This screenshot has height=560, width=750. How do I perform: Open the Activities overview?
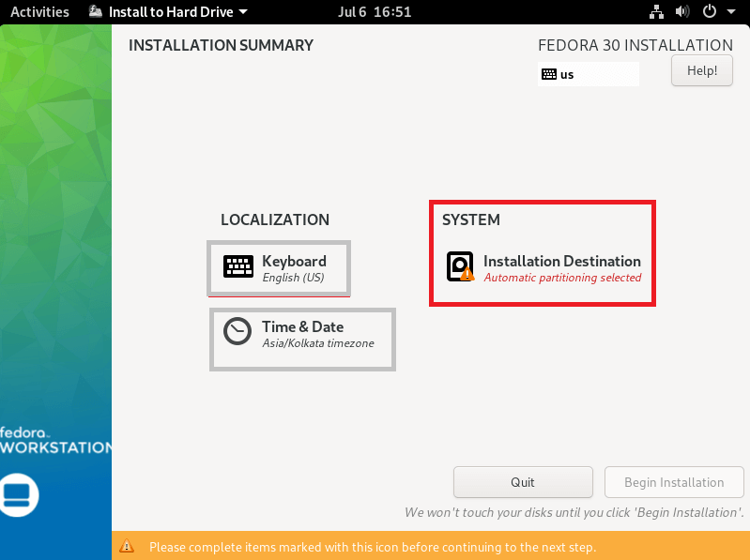39,11
